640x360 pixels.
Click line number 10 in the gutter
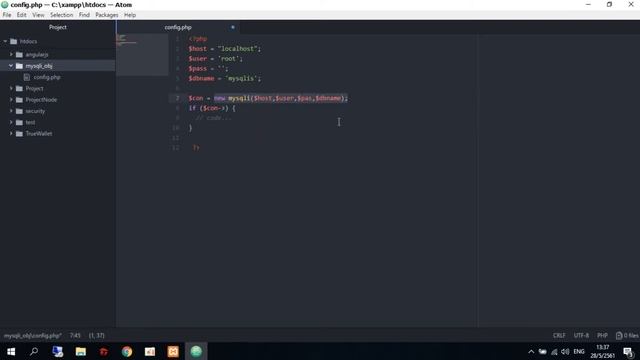(x=176, y=128)
